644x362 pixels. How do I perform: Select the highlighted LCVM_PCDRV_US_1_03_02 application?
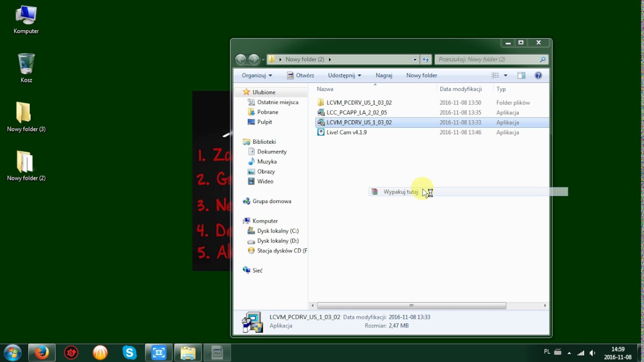[x=432, y=122]
